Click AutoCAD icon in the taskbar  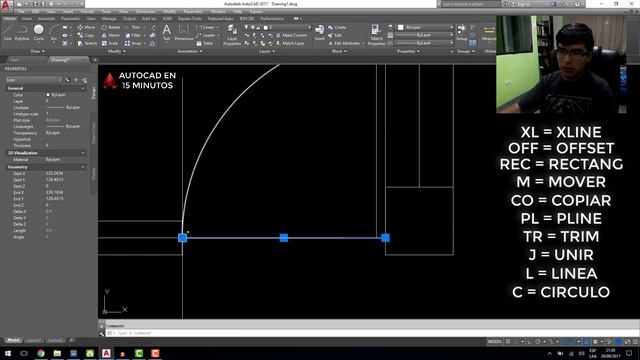pyautogui.click(x=106, y=353)
